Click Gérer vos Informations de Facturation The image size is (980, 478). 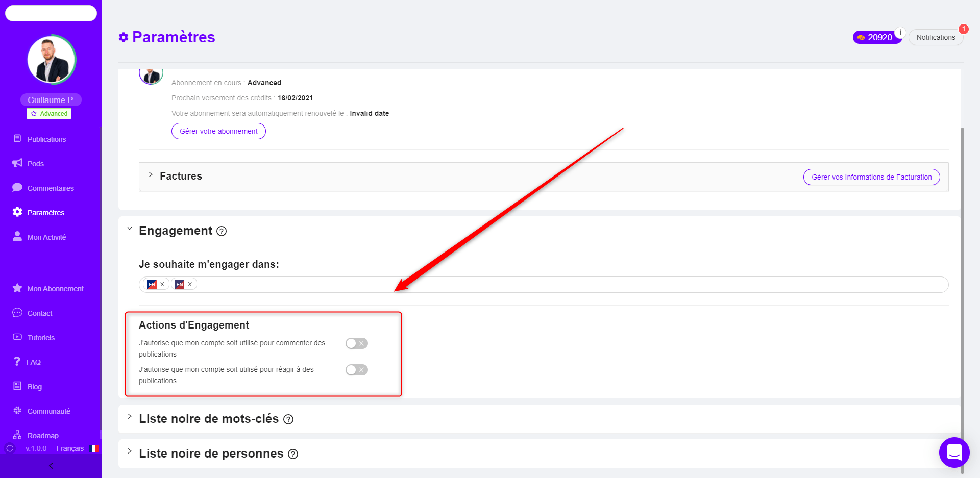[x=872, y=177]
